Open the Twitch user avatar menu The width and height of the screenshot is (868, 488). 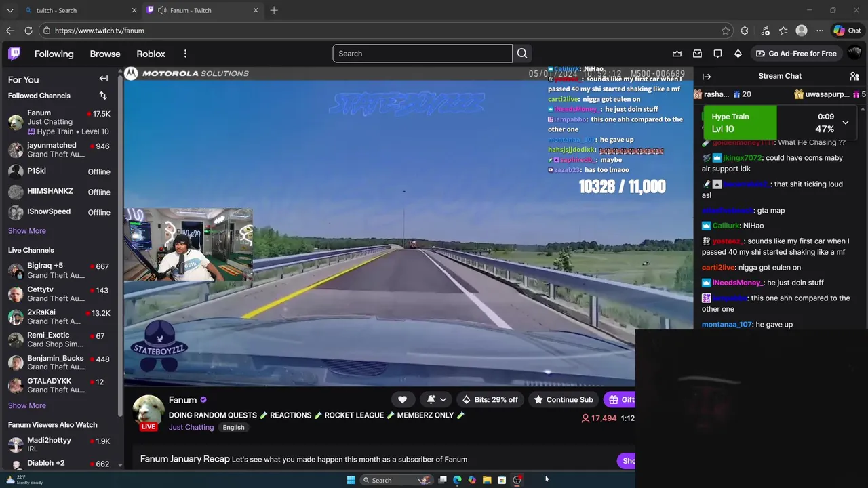pos(854,54)
